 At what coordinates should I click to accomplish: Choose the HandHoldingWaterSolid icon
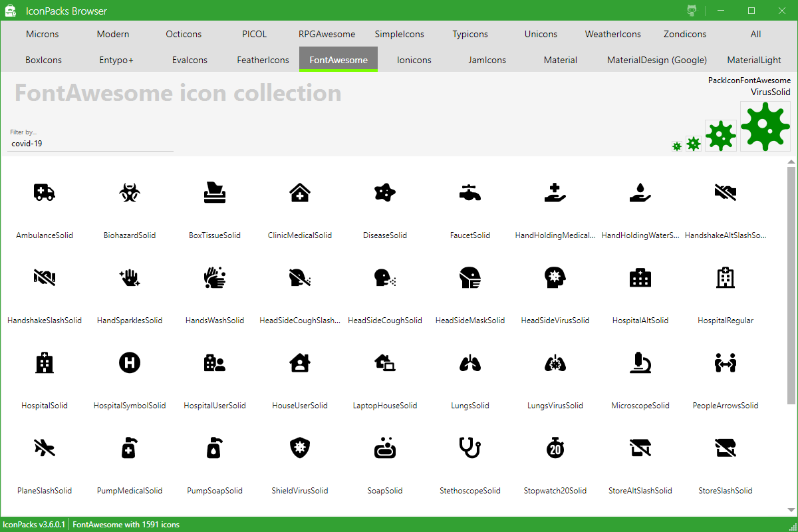pyautogui.click(x=640, y=193)
